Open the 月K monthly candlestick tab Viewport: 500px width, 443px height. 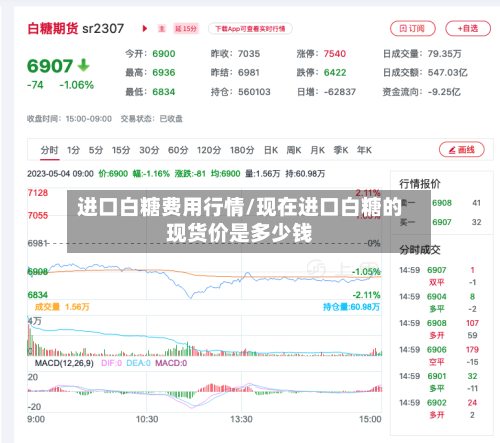317,150
